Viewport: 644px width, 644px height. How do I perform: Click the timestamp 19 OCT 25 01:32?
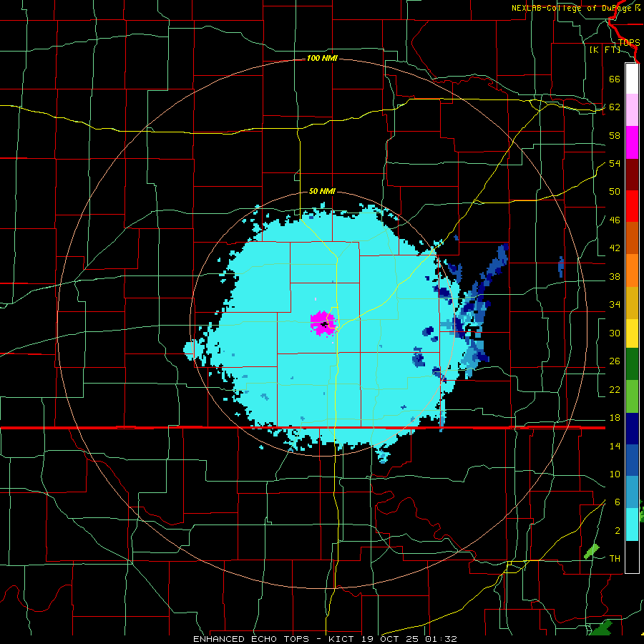409,639
